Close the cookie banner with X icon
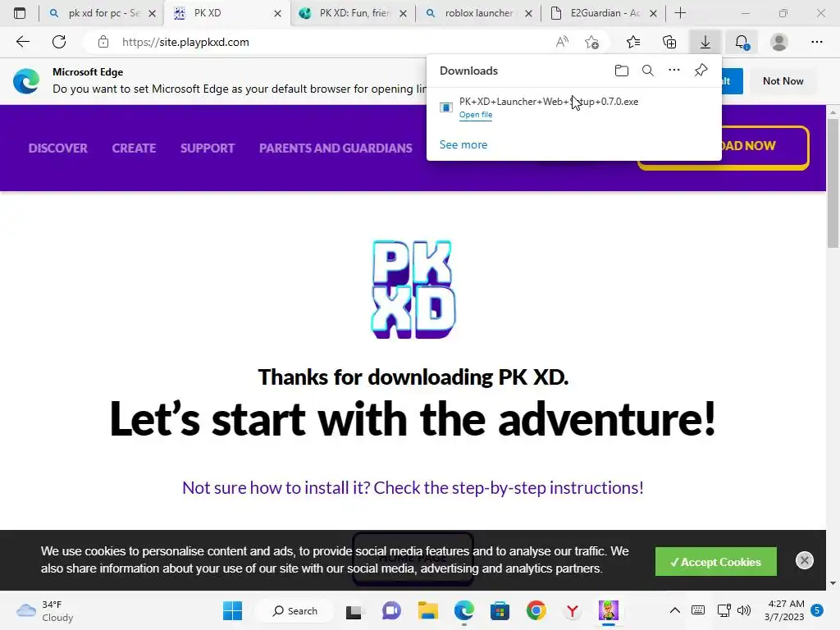 [x=804, y=560]
